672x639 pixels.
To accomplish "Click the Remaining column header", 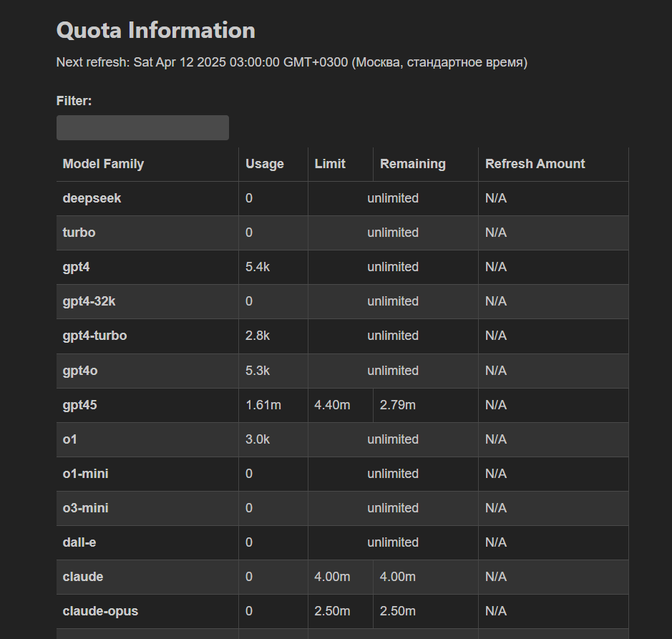I will point(413,164).
